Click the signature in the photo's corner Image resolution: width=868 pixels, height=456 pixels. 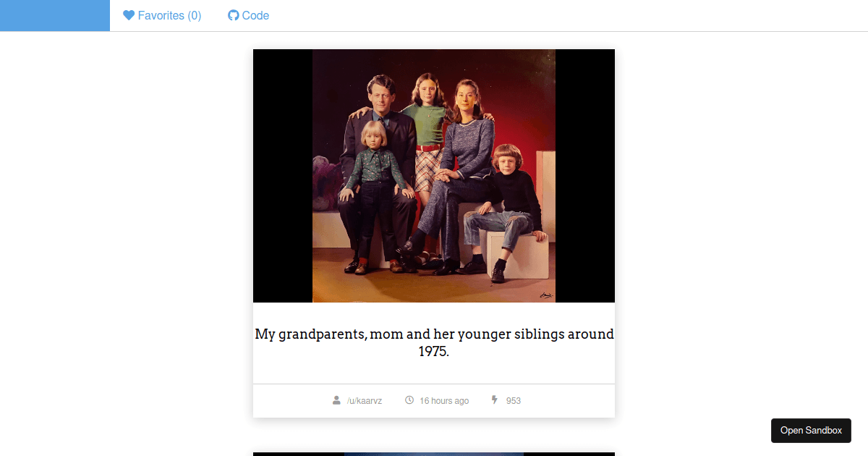click(546, 295)
